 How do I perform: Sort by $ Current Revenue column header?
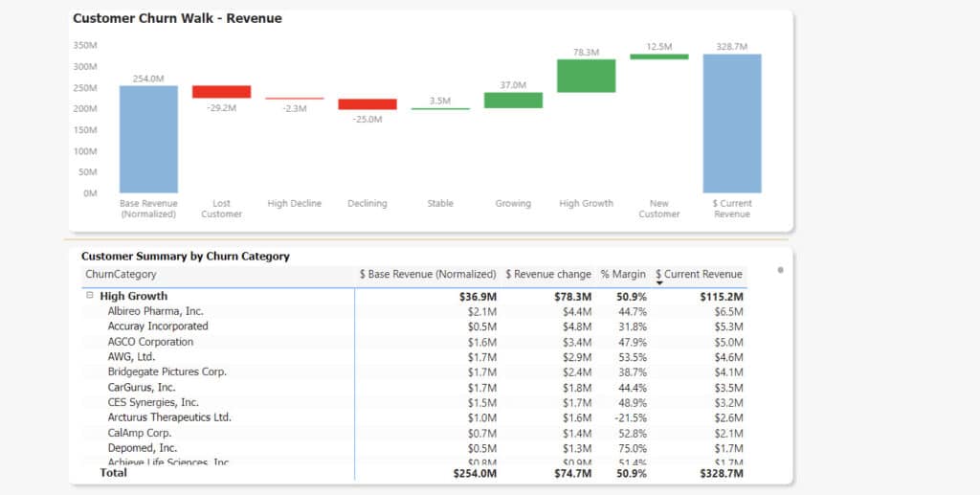pyautogui.click(x=699, y=275)
